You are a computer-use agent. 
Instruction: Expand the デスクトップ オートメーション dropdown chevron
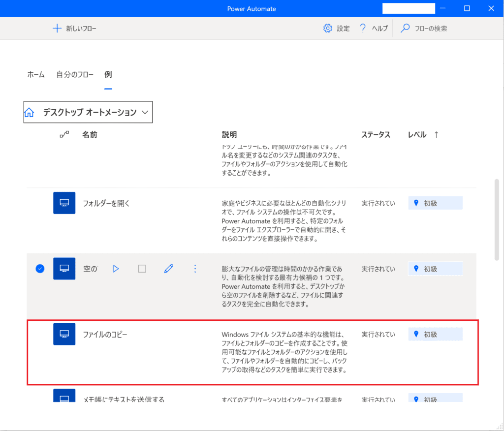(145, 112)
